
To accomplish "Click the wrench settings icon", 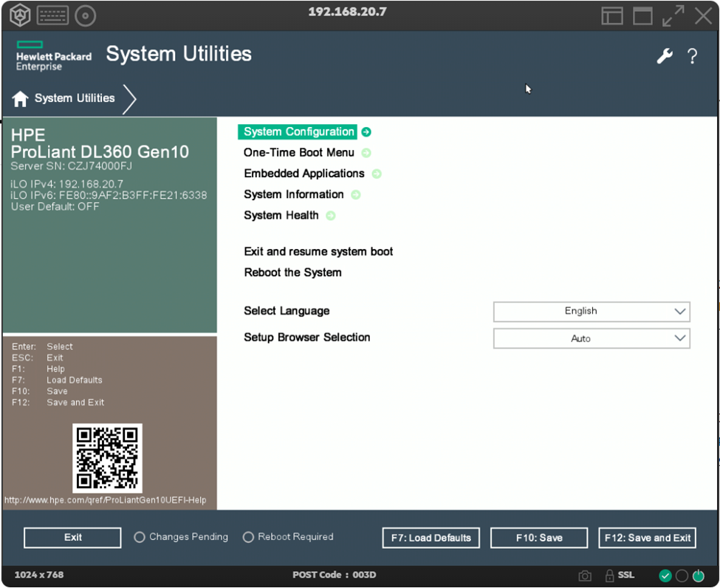I will tap(665, 56).
